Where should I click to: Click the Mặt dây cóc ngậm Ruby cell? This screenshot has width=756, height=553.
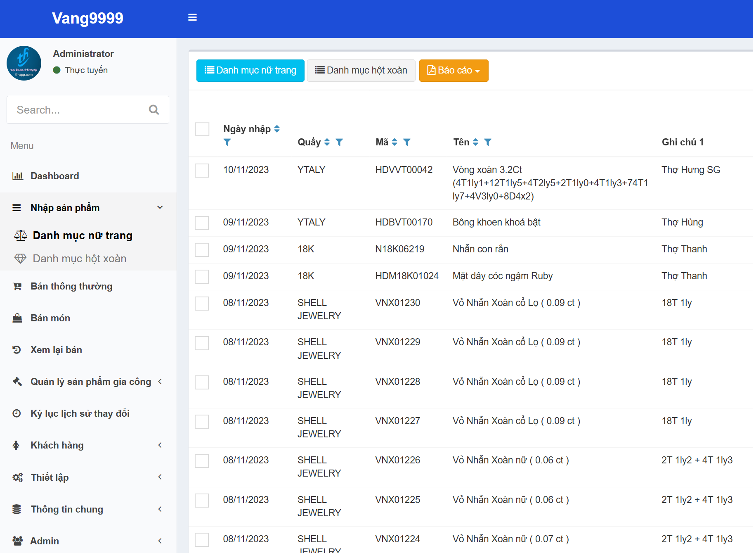[503, 276]
